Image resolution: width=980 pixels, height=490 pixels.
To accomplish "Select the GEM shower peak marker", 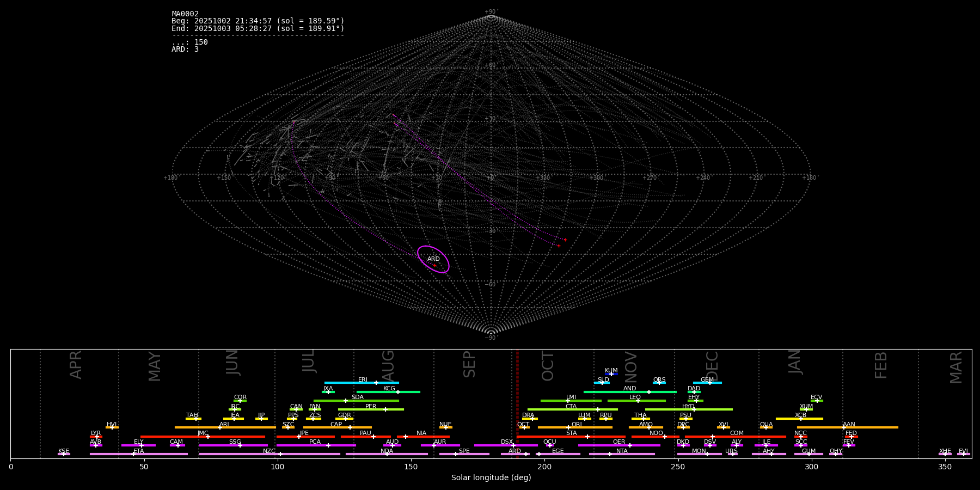I will [709, 383].
